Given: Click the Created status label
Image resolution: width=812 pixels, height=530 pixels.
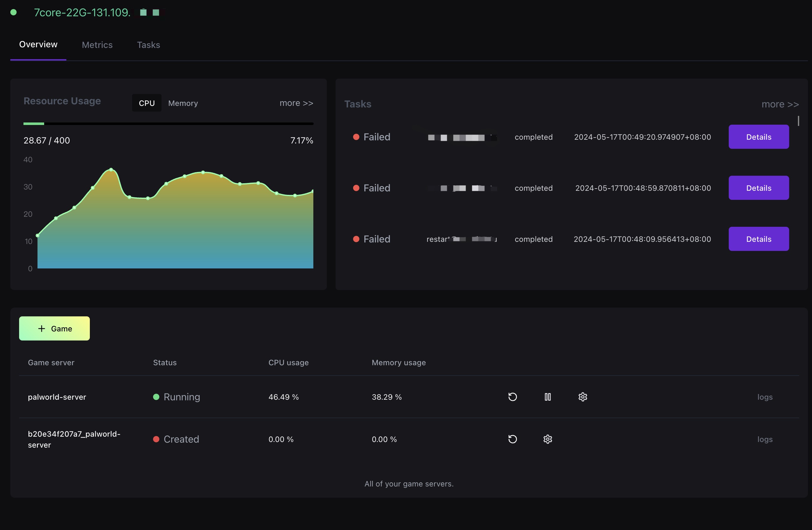Looking at the screenshot, I should coord(181,439).
